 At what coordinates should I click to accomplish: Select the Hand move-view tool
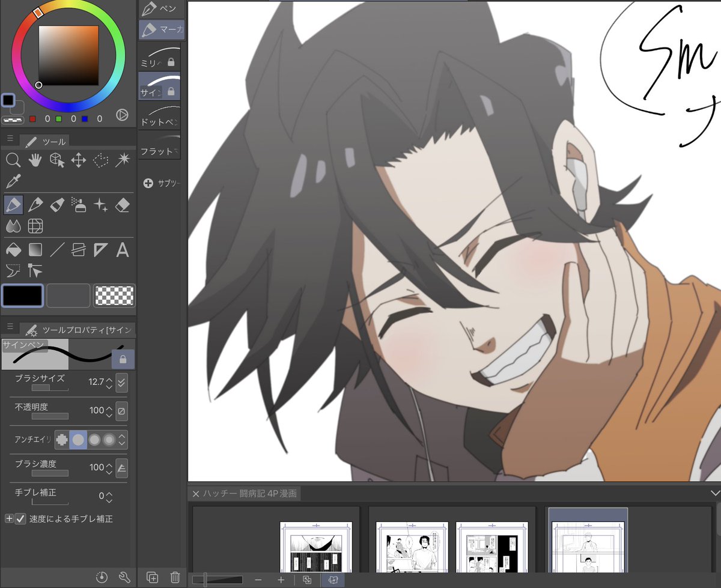[x=35, y=160]
